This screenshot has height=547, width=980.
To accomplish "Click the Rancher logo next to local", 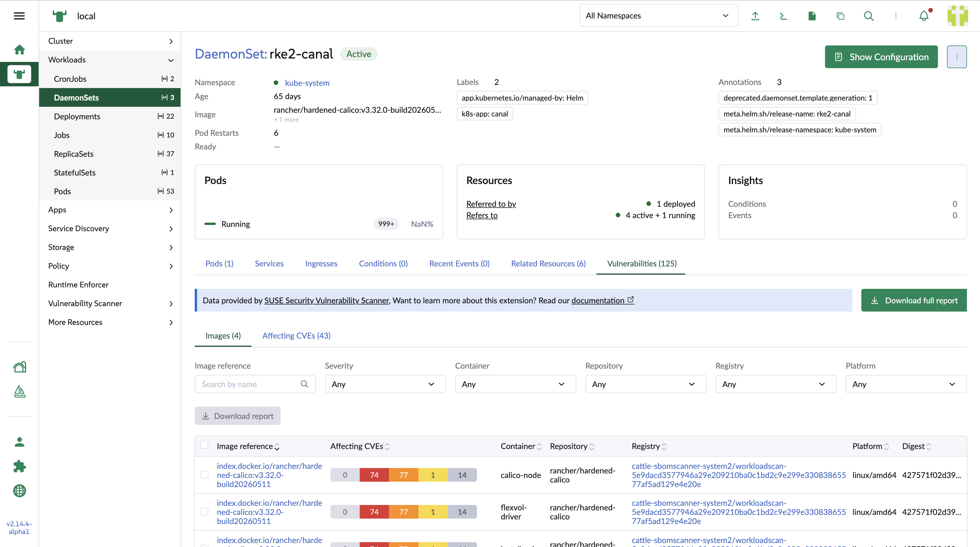I will (59, 16).
